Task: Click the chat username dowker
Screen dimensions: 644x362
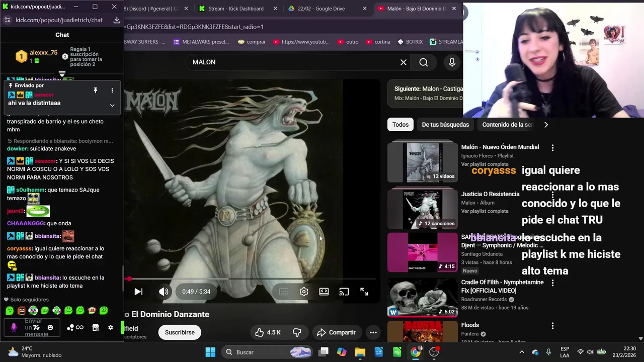Action: (17, 149)
